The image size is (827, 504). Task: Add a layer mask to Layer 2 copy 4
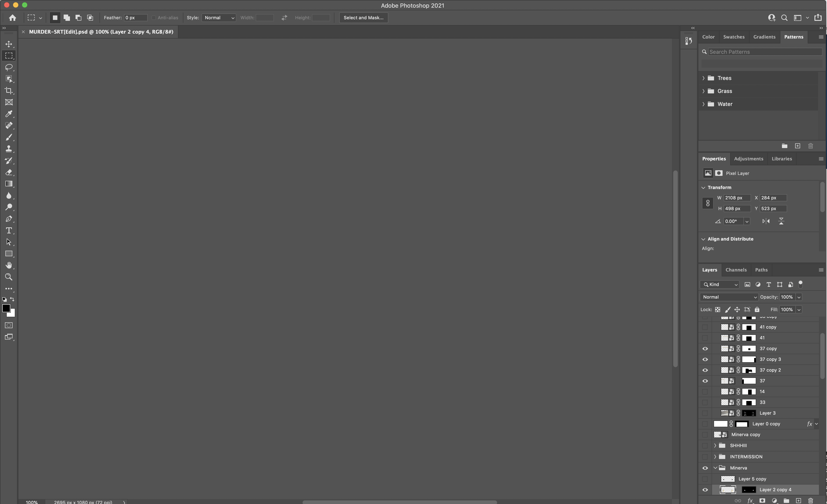tap(762, 500)
